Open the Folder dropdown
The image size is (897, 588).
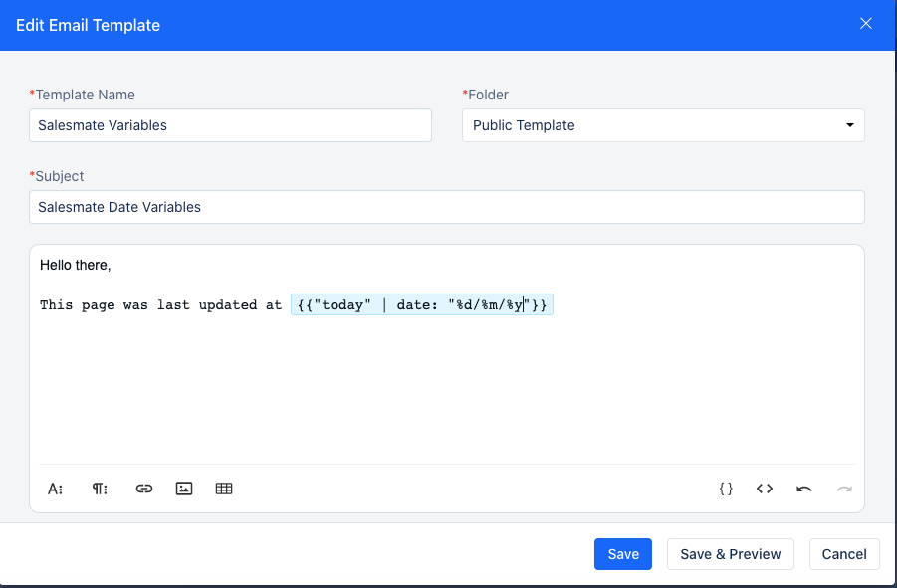(x=663, y=125)
